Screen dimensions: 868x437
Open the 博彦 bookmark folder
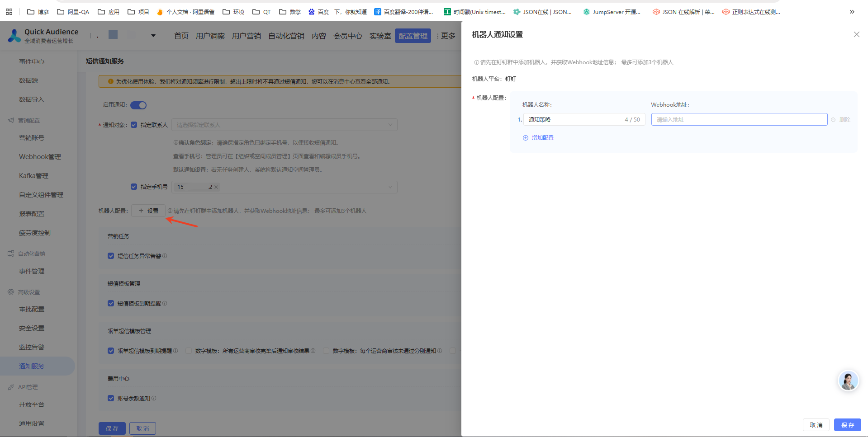pyautogui.click(x=38, y=12)
